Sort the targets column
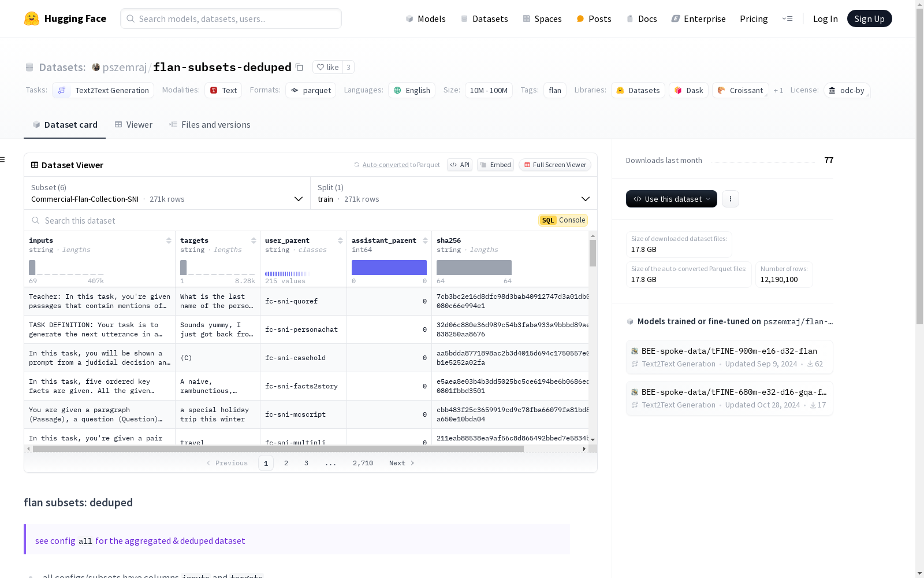The width and height of the screenshot is (924, 578). click(x=254, y=240)
